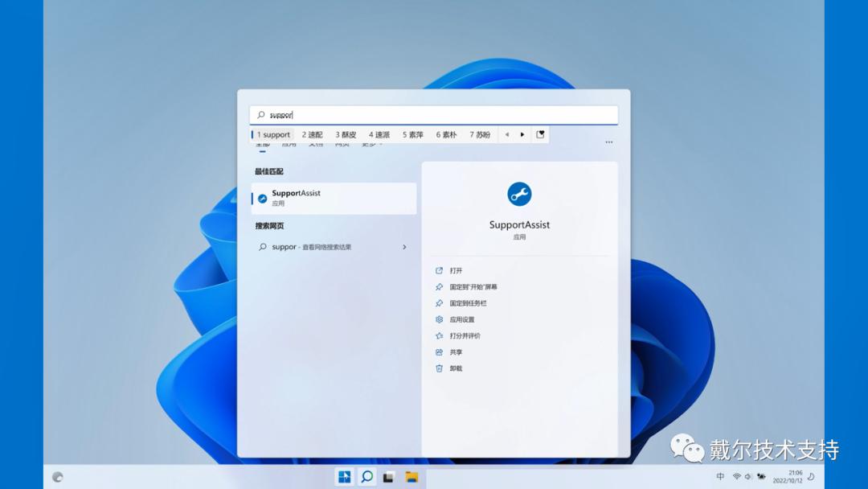This screenshot has width=868, height=489.
Task: Choose IME candidate 5 素萍
Action: coord(413,134)
